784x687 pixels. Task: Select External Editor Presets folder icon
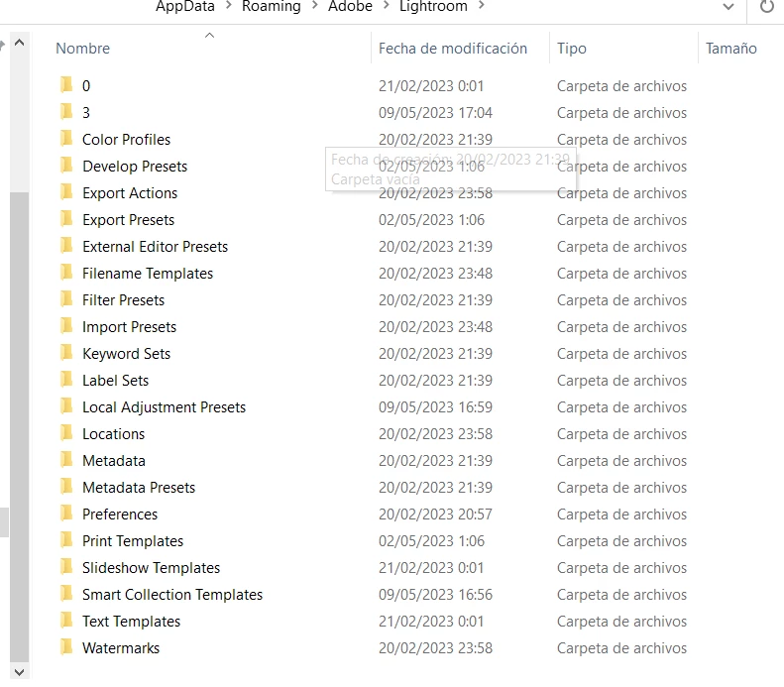66,246
